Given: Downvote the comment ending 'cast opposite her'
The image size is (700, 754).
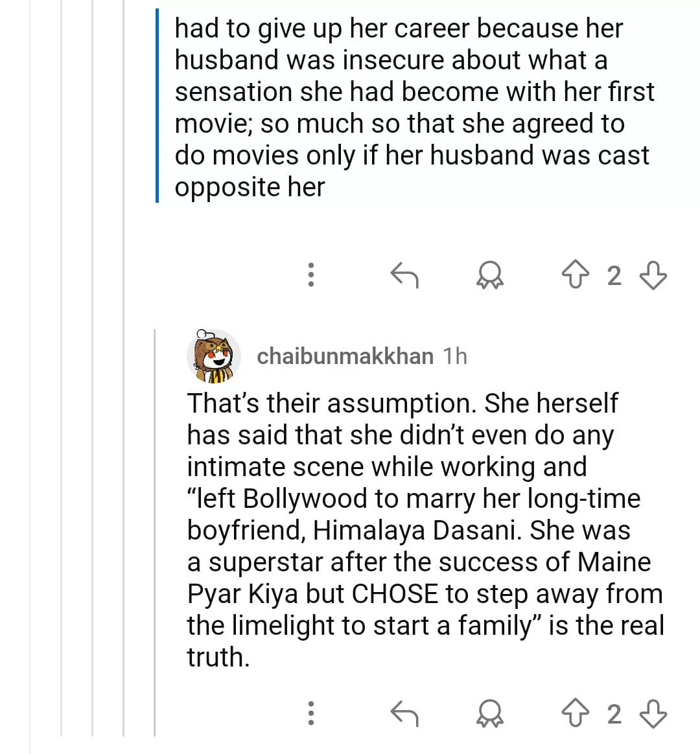Looking at the screenshot, I should (x=653, y=275).
